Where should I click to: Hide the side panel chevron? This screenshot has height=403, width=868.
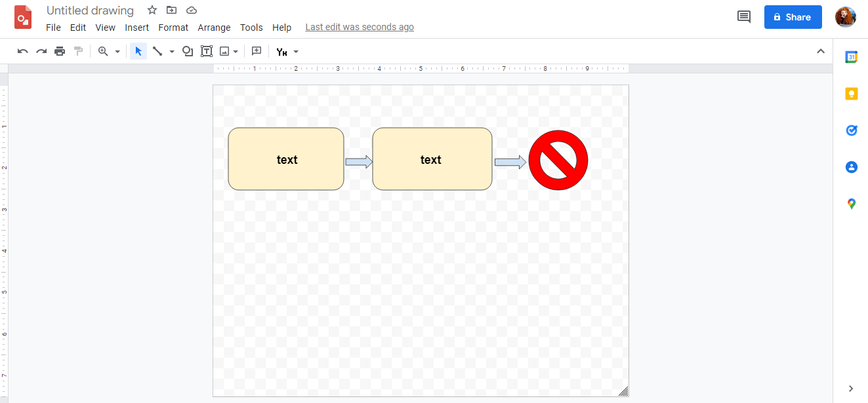click(x=851, y=389)
